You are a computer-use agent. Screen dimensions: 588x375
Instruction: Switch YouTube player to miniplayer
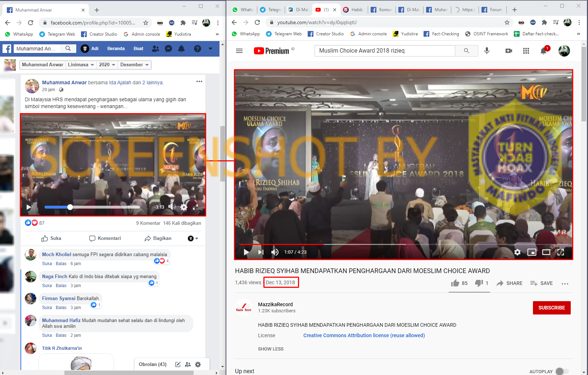532,252
